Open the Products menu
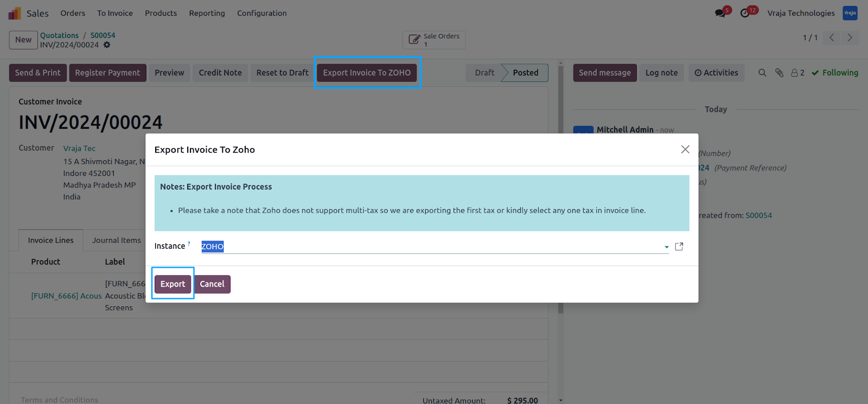868x404 pixels. click(161, 13)
